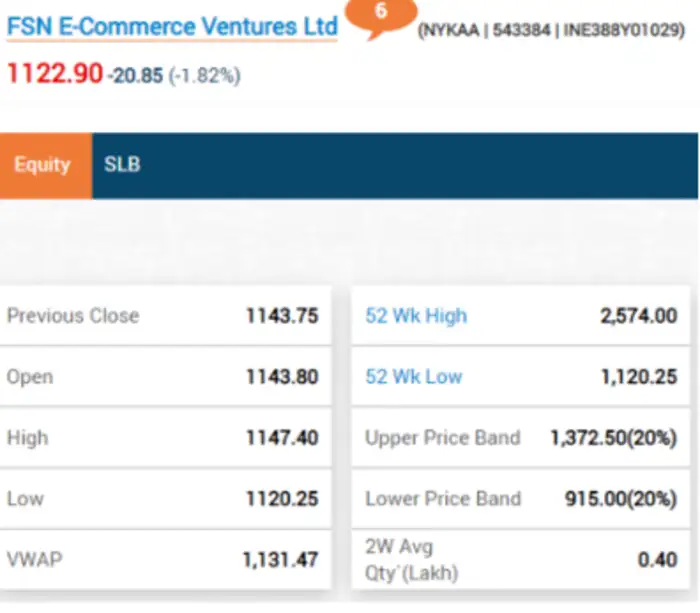Click the current price 1122.90
Screen dimensions: 700x613
(x=54, y=74)
